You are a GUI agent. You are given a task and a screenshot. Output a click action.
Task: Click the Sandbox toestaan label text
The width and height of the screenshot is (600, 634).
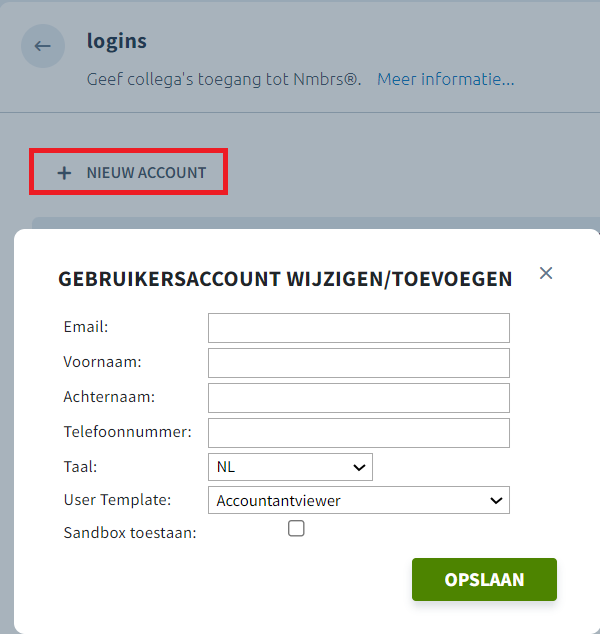pyautogui.click(x=130, y=533)
